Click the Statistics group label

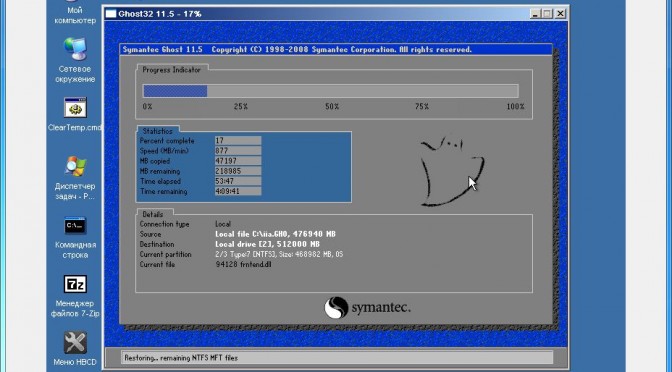[158, 131]
